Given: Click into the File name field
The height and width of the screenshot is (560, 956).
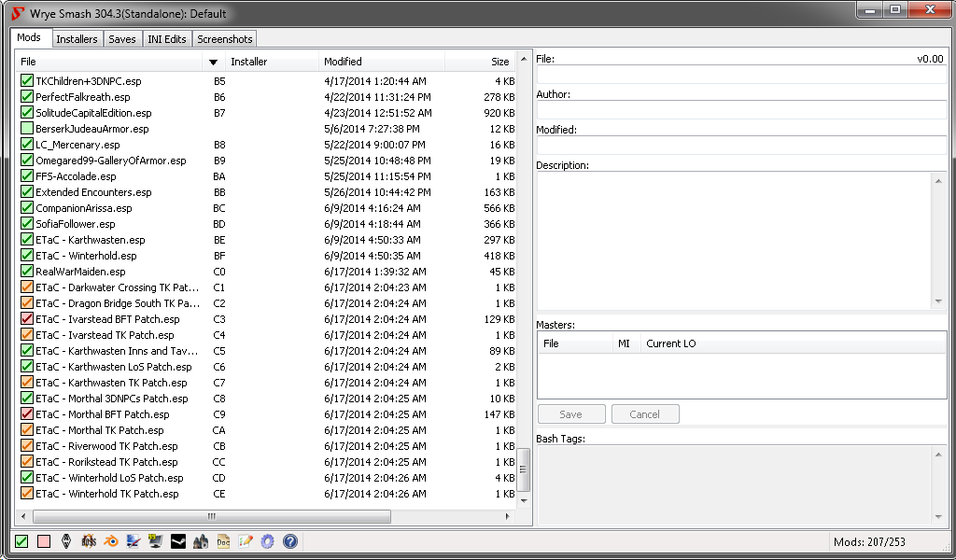Looking at the screenshot, I should (x=742, y=75).
